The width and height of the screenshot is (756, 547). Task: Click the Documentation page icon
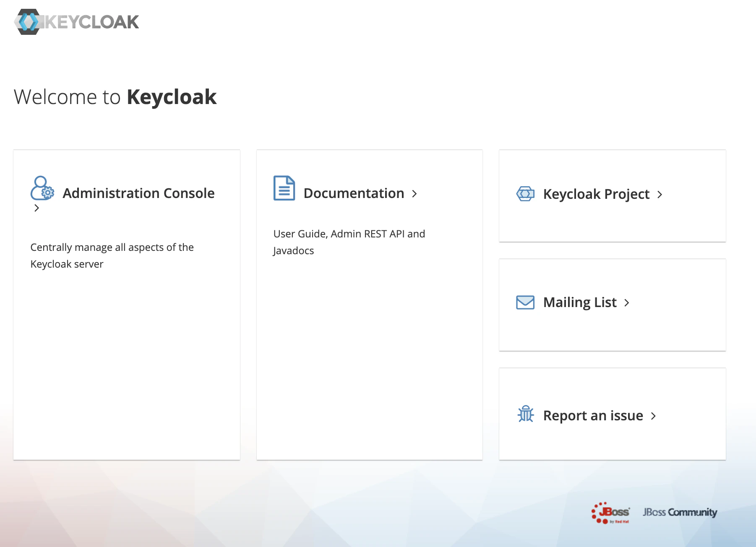click(x=284, y=188)
